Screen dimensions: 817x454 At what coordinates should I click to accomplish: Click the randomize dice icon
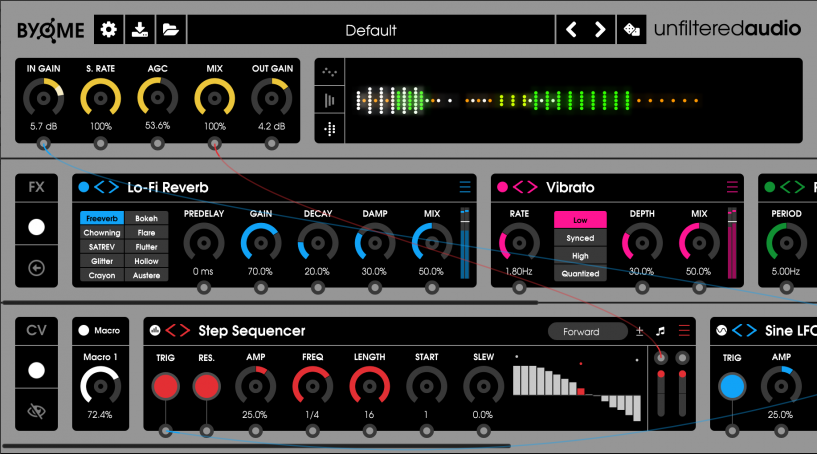coord(631,29)
